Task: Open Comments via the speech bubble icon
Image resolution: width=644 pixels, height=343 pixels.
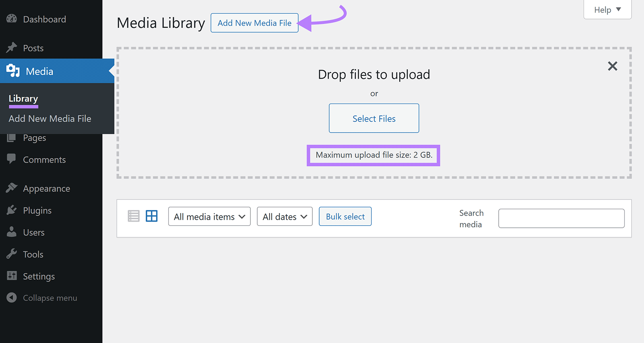Action: pos(12,159)
